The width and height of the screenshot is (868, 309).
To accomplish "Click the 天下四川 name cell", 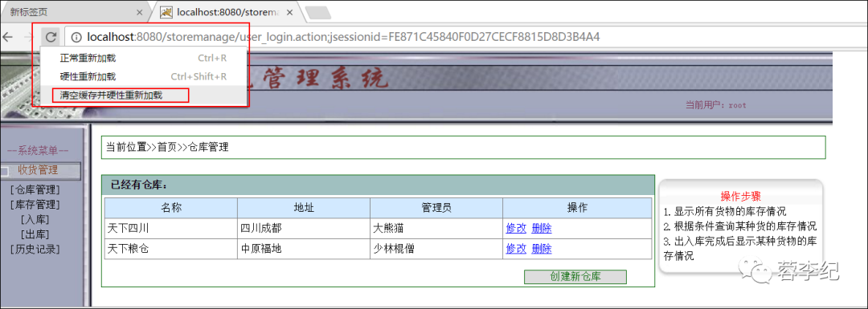I will coord(171,228).
